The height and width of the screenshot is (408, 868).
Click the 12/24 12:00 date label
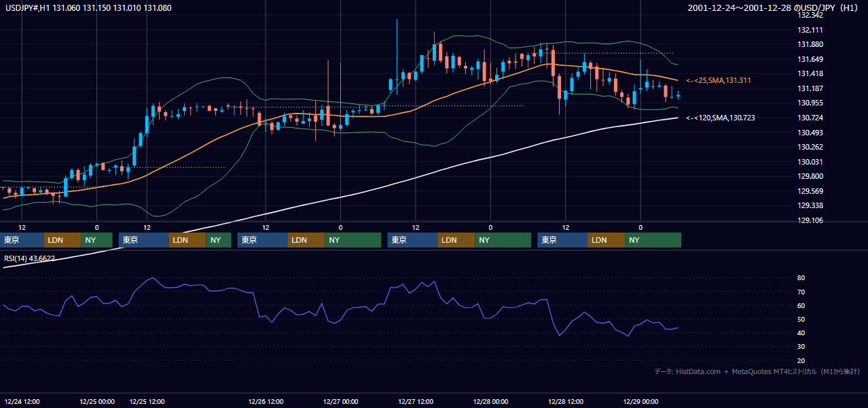pyautogui.click(x=22, y=402)
